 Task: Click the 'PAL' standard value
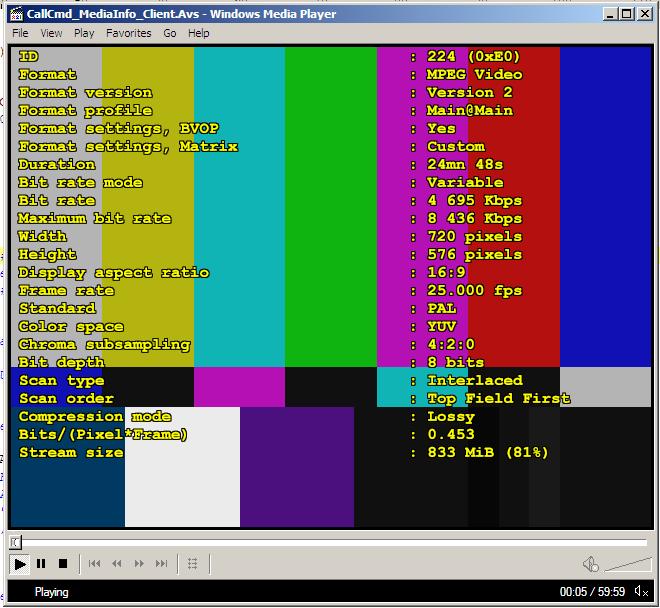[x=442, y=308]
